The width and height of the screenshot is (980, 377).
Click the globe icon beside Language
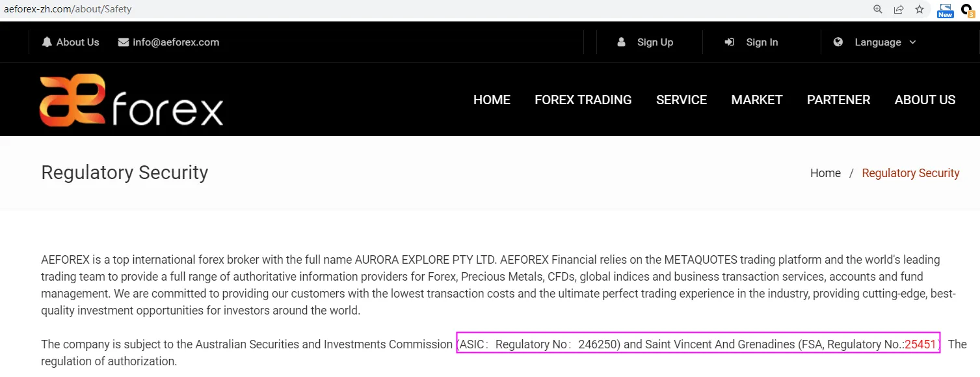(838, 42)
